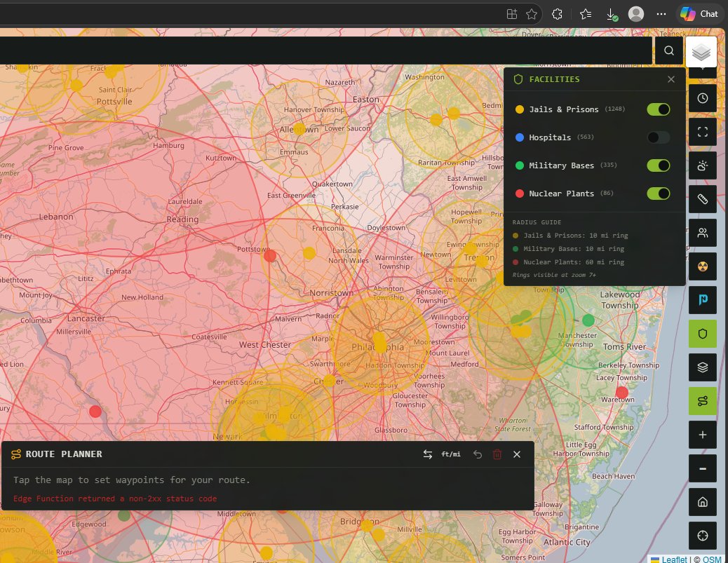Click the red Nuclear Plants color dot
The height and width of the screenshot is (563, 728).
[x=520, y=194]
